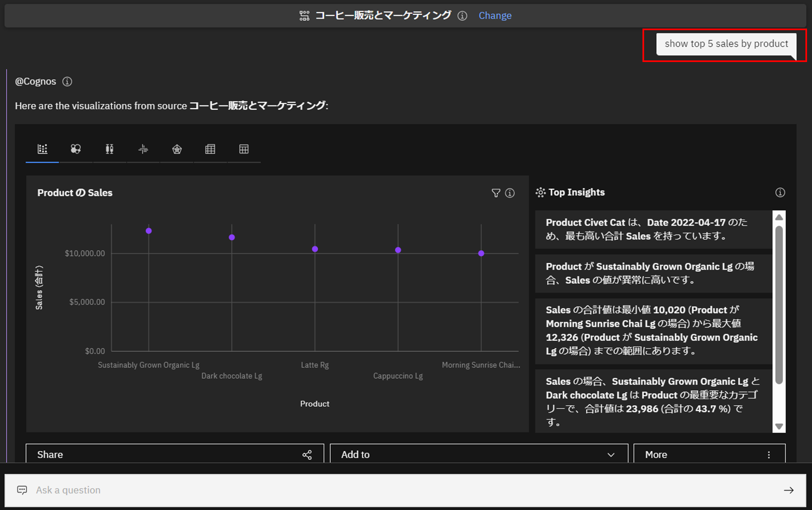The image size is (812, 510).
Task: Click the Latte Rg data point
Action: tap(315, 249)
